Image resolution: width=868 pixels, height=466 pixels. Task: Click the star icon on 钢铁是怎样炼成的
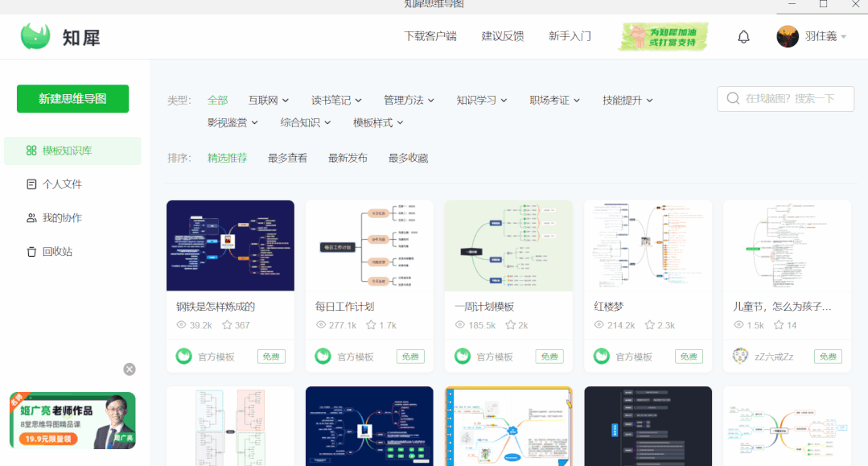click(x=227, y=324)
